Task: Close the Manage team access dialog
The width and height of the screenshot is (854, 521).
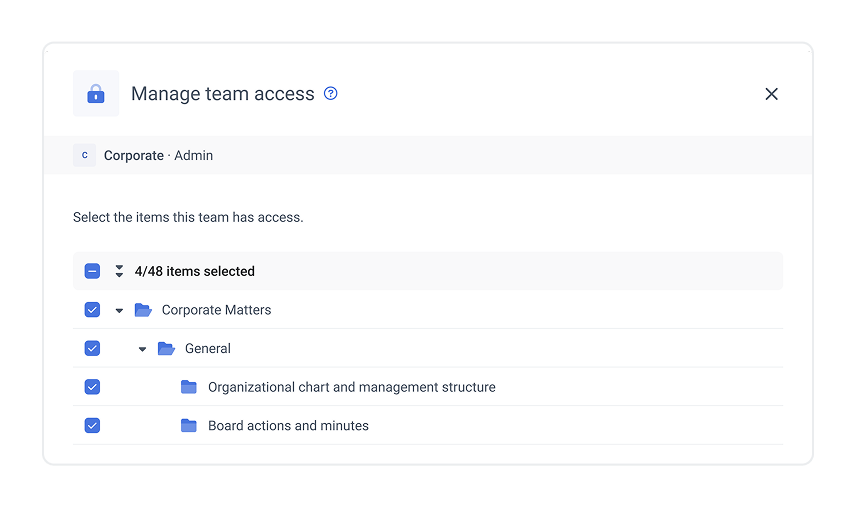Action: pyautogui.click(x=771, y=94)
